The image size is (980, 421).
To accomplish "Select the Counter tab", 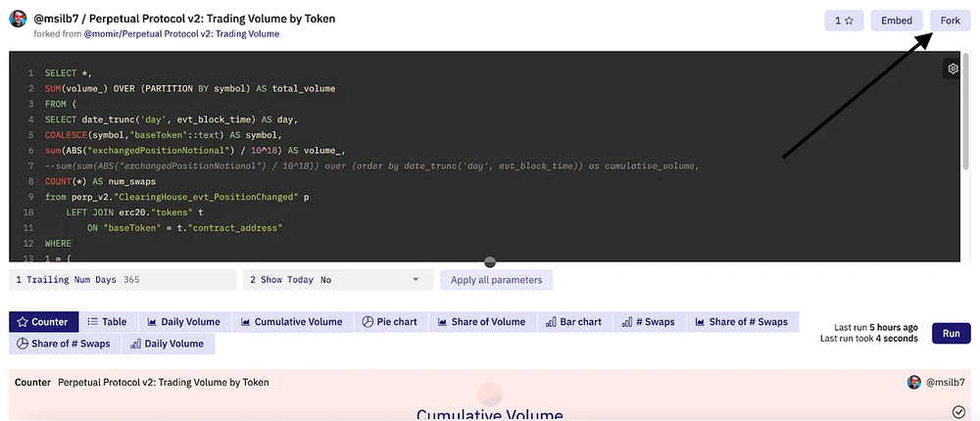I will 42,321.
